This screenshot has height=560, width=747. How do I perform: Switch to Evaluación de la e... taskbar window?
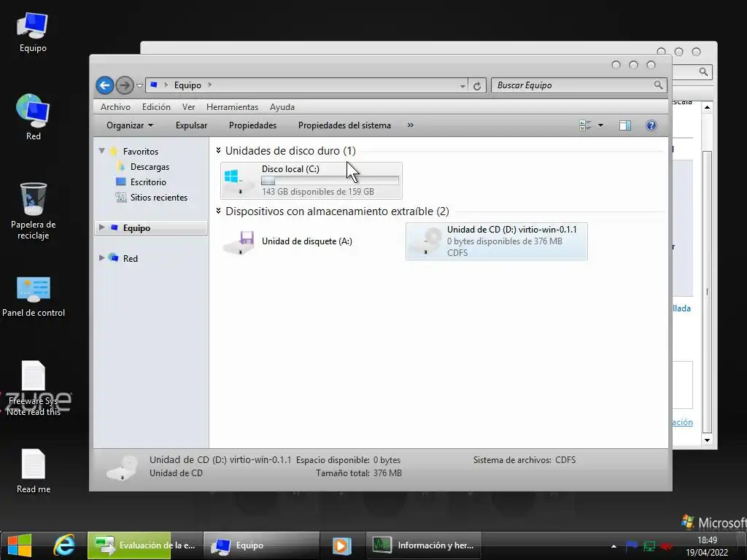[x=145, y=545]
